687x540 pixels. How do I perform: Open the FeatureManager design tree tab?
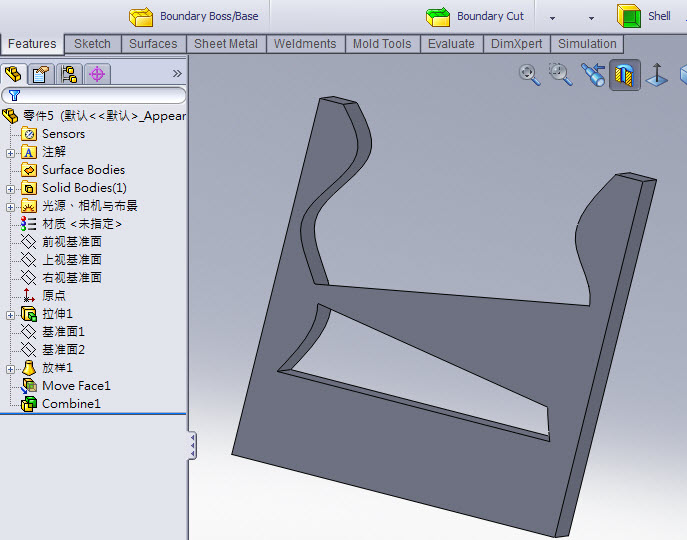click(x=13, y=74)
